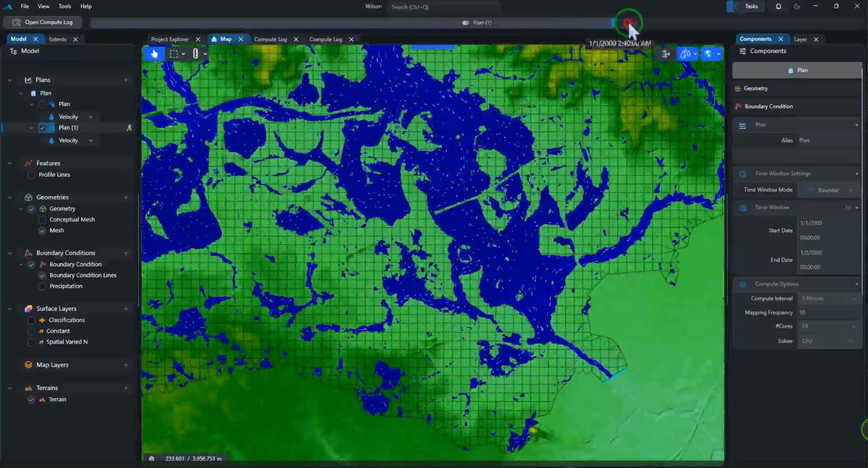Select the pan hand tool in map toolbar
This screenshot has height=468, width=868.
point(154,54)
